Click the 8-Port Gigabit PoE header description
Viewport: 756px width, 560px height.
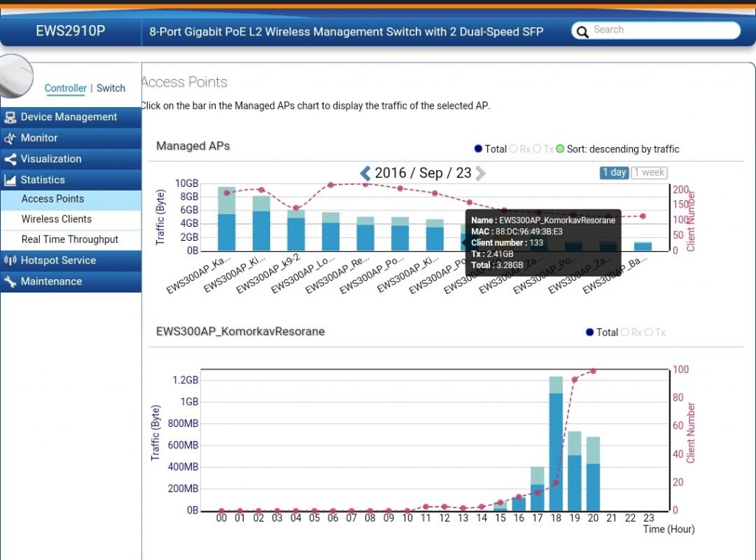click(x=346, y=32)
